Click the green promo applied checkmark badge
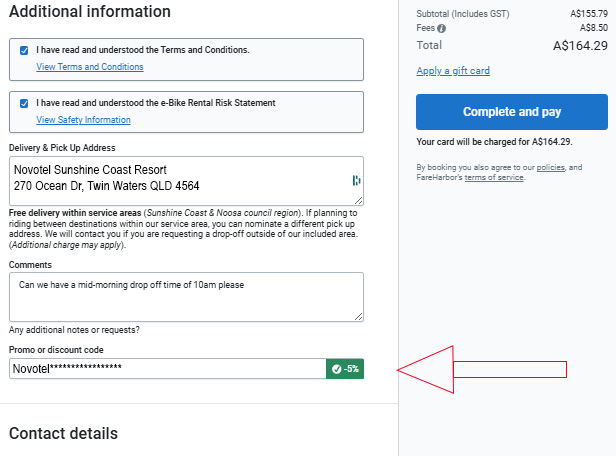This screenshot has height=456, width=616. coord(345,369)
